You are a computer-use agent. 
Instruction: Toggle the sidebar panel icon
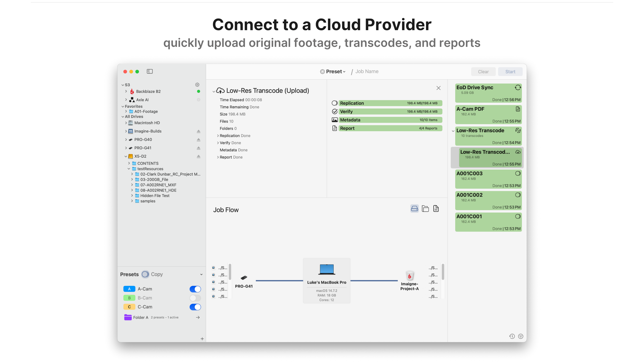(x=150, y=71)
